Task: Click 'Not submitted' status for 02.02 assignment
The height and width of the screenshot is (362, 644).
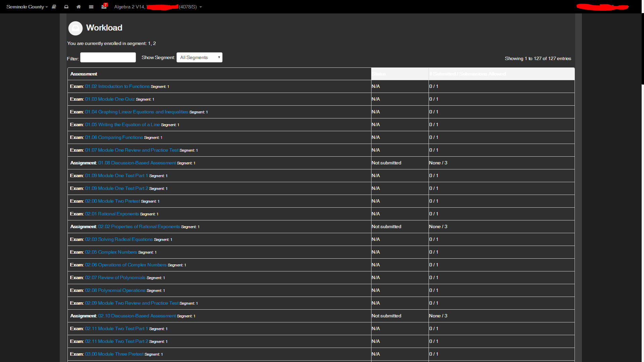Action: click(x=386, y=226)
